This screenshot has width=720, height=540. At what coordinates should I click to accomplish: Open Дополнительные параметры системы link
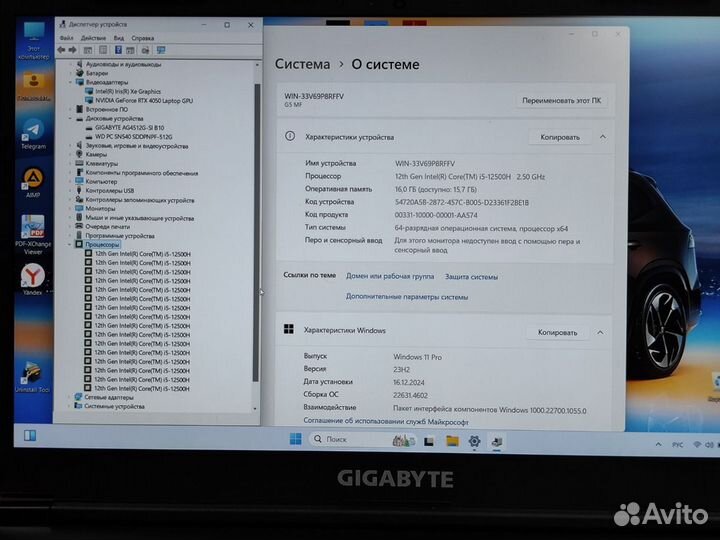[407, 297]
